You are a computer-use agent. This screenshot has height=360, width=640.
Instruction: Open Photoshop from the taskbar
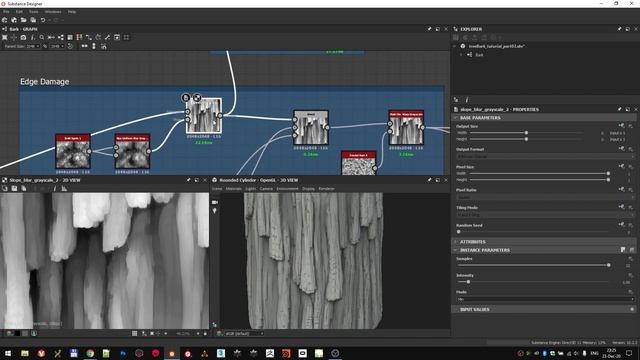123,353
